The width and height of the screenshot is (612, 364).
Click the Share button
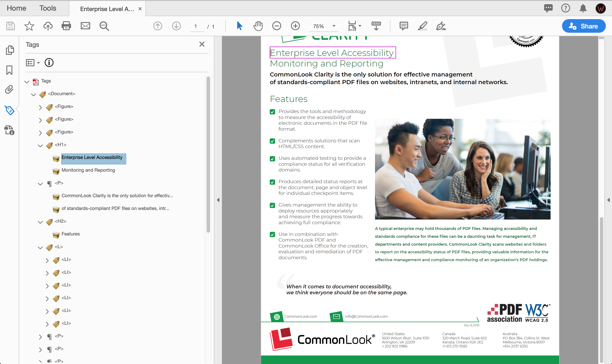click(x=584, y=26)
